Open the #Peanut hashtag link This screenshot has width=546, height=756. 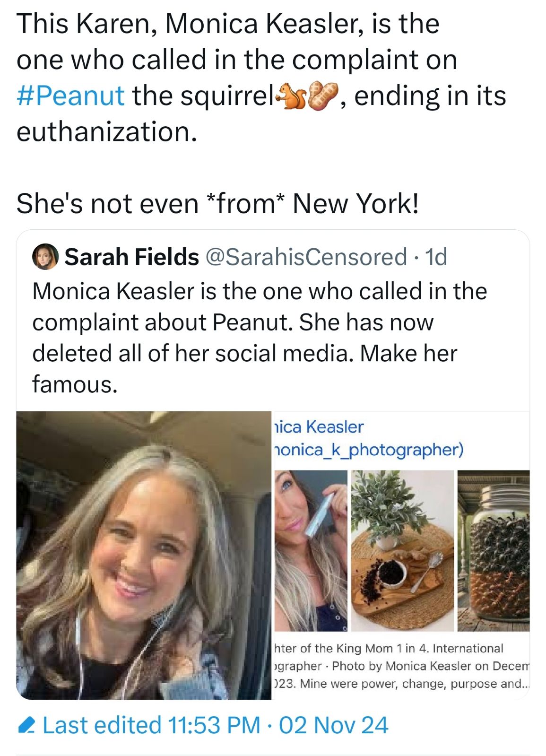(x=70, y=96)
